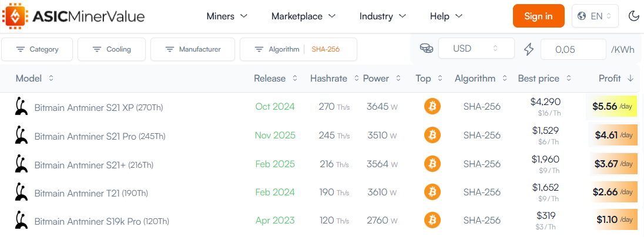The height and width of the screenshot is (237, 644).
Task: Click the $2.66 /day profit cell
Action: (x=613, y=192)
